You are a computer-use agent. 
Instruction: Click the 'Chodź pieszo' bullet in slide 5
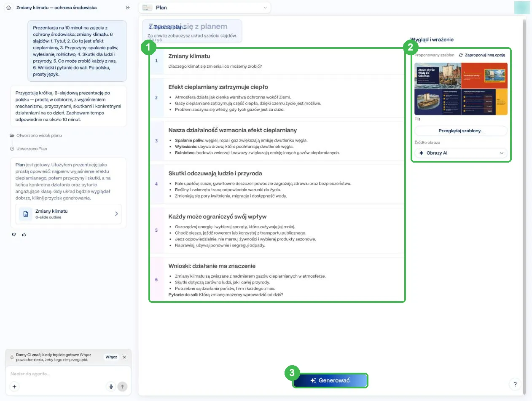tap(240, 233)
